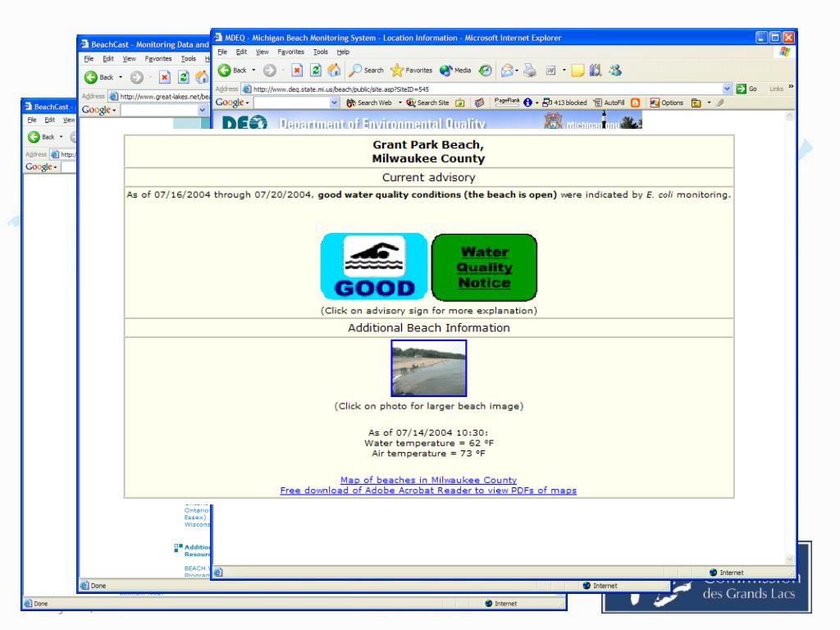
Task: Click orange Blogger icon in Google toolbar
Action: pyautogui.click(x=636, y=103)
